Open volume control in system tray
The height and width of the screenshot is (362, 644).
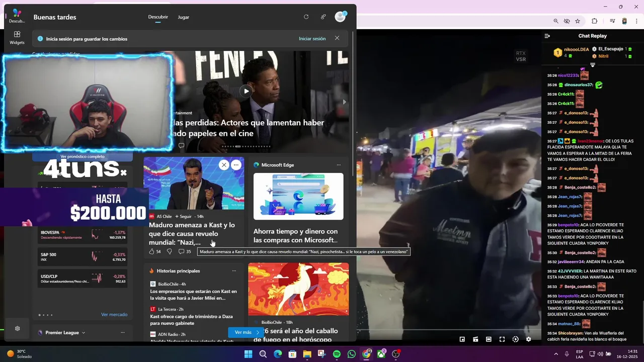(x=599, y=354)
